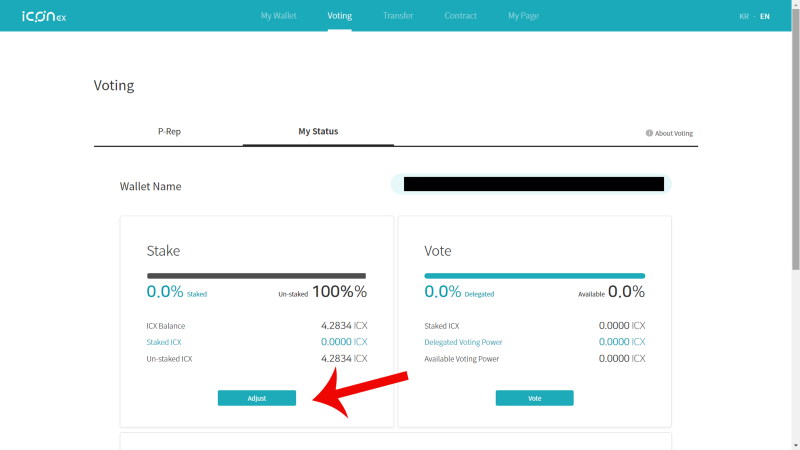This screenshot has width=800, height=450.
Task: Select the My Status tab
Action: click(318, 132)
